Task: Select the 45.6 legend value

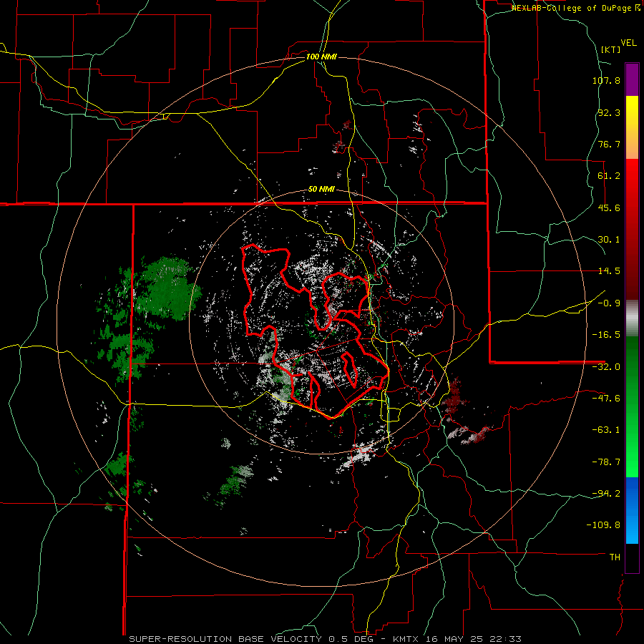Action: click(x=609, y=208)
